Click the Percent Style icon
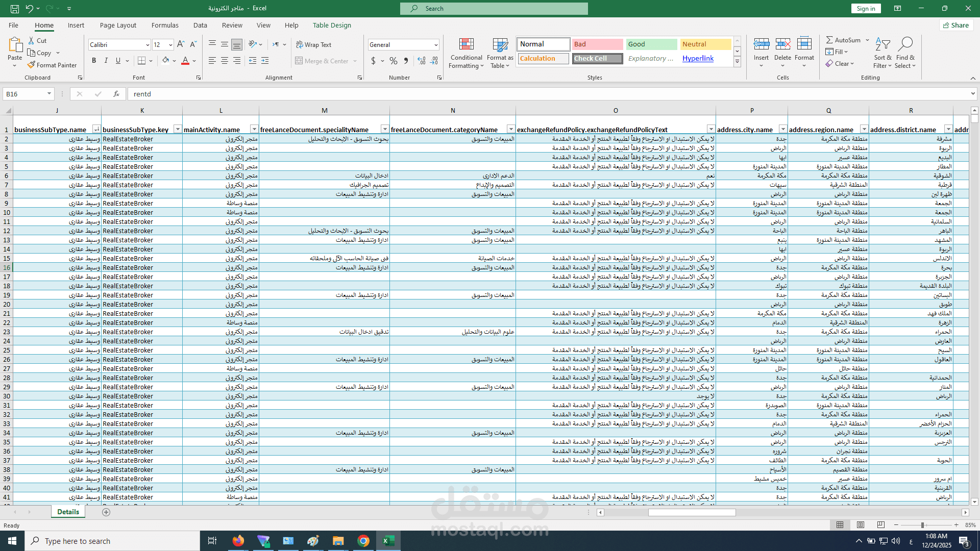The image size is (980, 551). coord(393,61)
